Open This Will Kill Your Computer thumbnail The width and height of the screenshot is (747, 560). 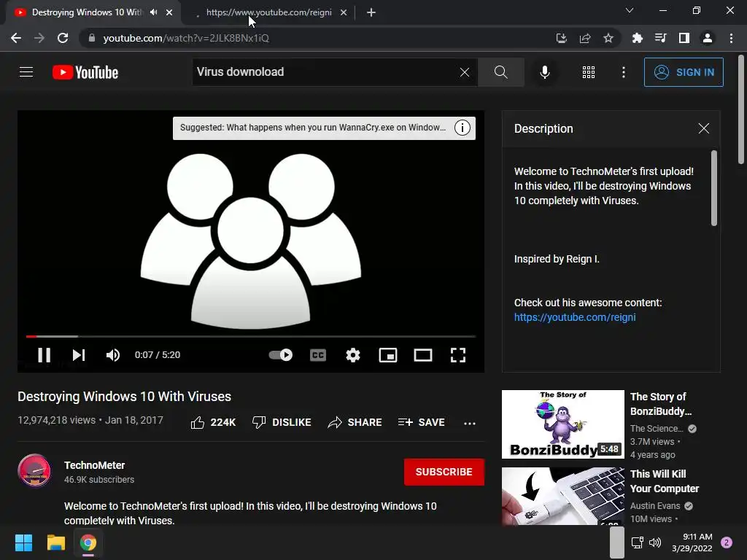click(562, 496)
